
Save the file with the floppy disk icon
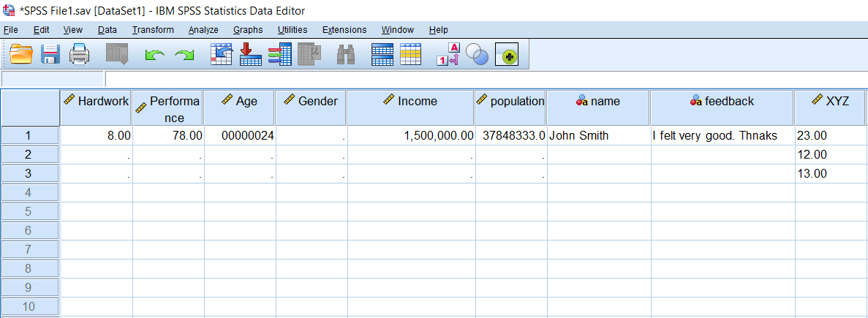click(x=51, y=54)
